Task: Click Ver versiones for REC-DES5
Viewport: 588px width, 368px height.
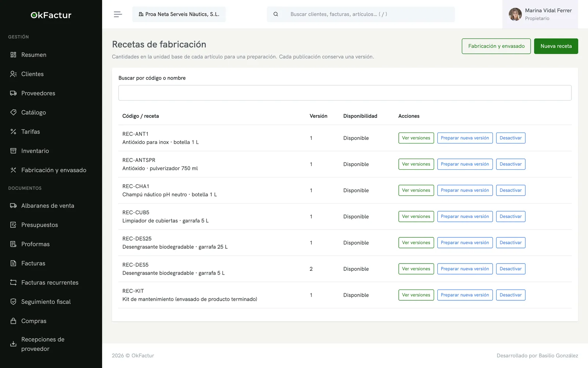Action: [416, 269]
